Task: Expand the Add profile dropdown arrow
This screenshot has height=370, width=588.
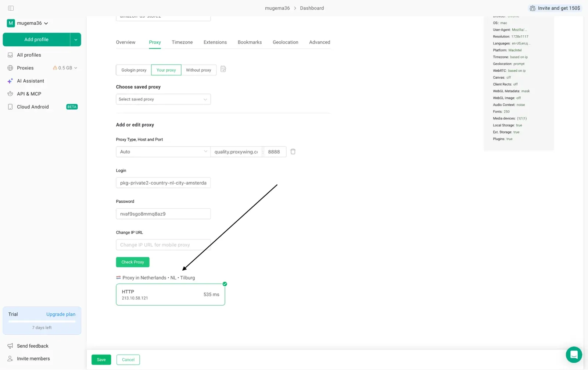Action: pos(76,40)
